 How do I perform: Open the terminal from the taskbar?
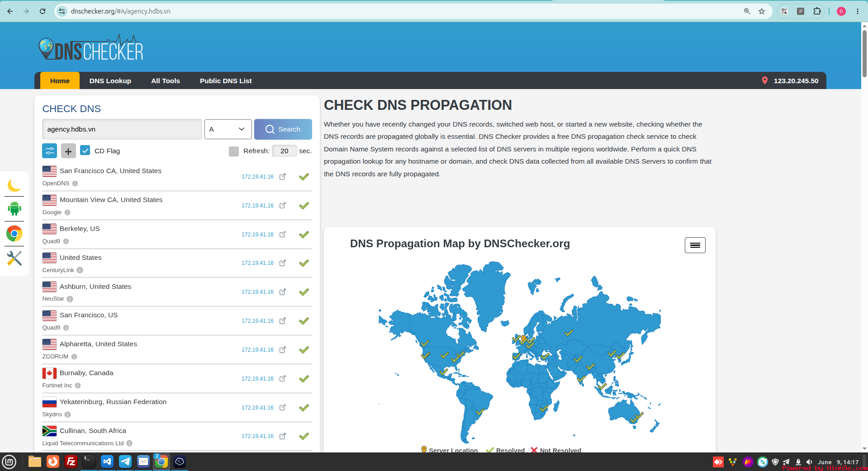point(89,462)
